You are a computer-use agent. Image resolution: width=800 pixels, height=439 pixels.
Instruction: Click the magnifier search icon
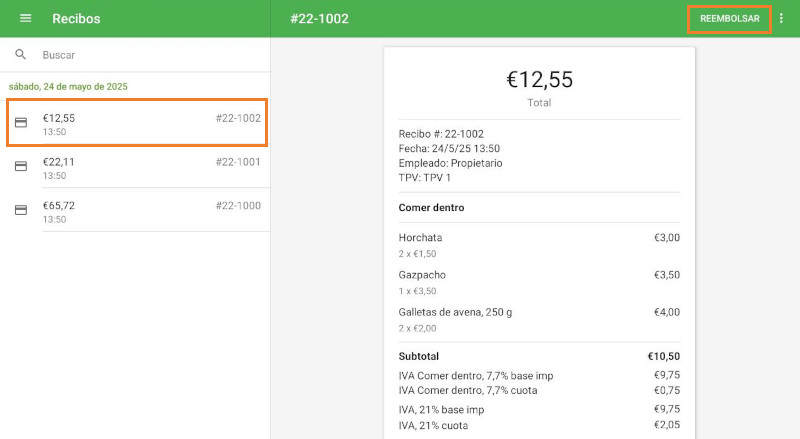point(21,55)
